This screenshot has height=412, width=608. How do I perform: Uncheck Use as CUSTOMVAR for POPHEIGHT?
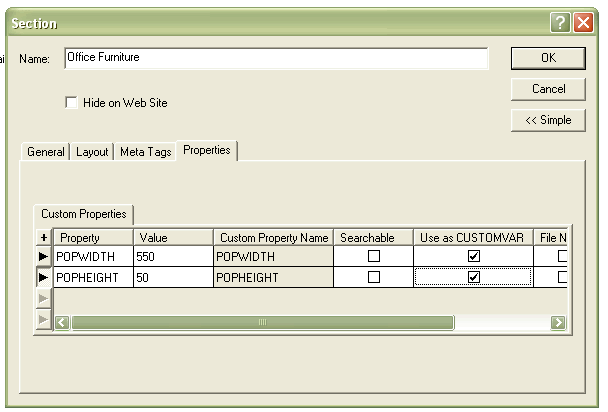coord(474,277)
